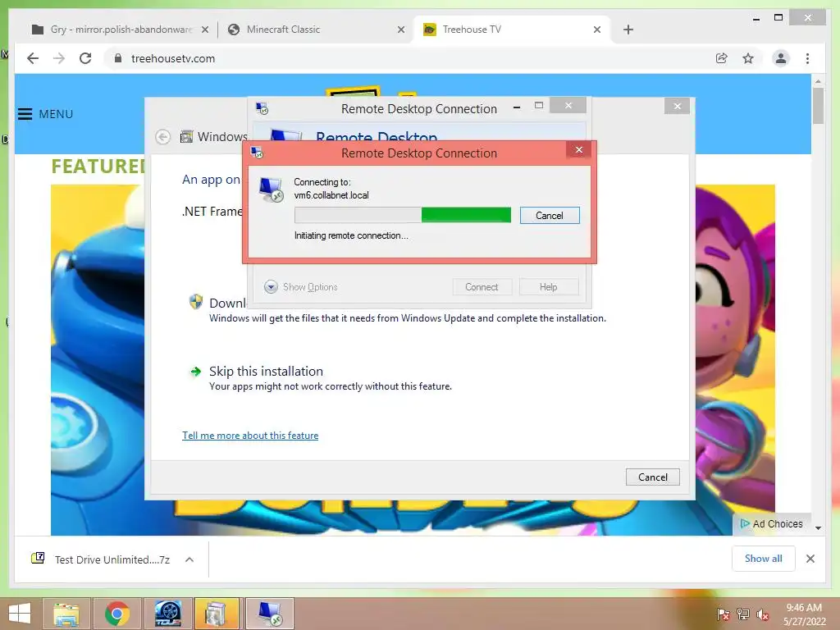Screen dimensions: 840x630
Task: Close the Windows Features dialog
Action: point(677,106)
